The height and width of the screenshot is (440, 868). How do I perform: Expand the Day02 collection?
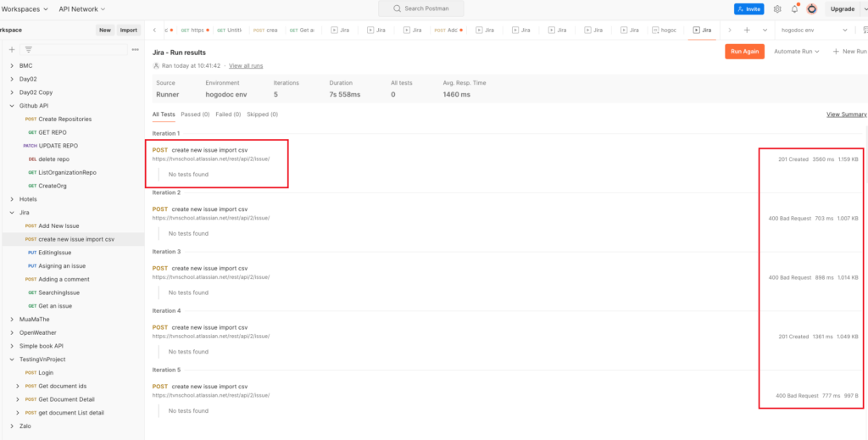[12, 79]
